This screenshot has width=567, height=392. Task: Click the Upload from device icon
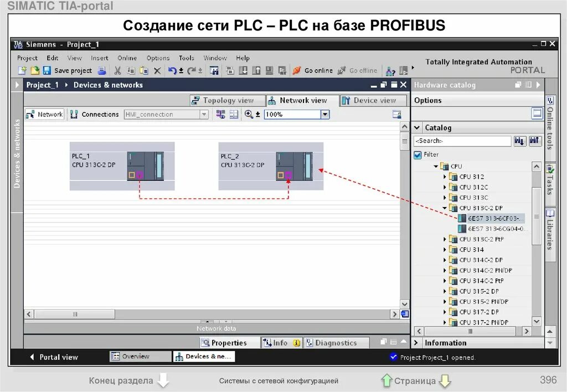pyautogui.click(x=256, y=70)
